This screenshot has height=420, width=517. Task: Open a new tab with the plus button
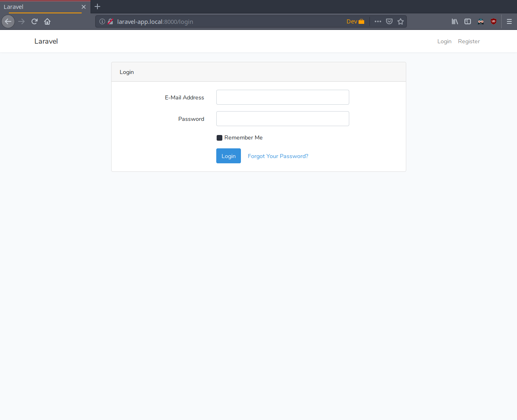pyautogui.click(x=97, y=6)
